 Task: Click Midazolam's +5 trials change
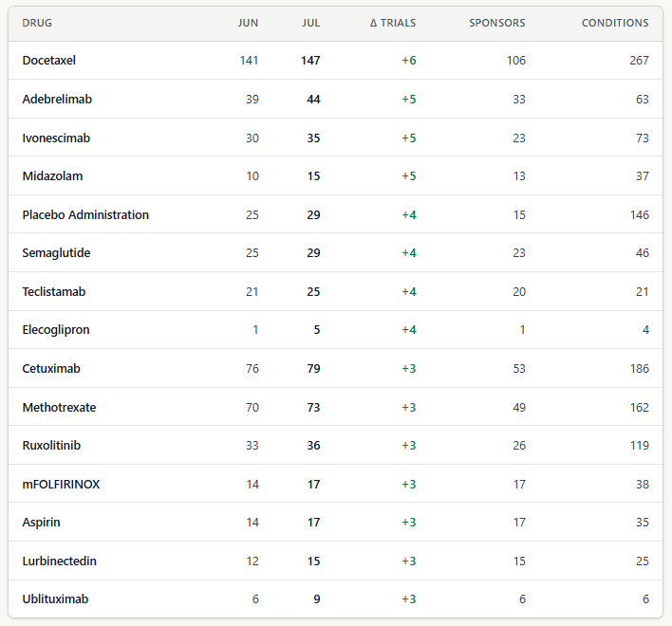tap(409, 176)
